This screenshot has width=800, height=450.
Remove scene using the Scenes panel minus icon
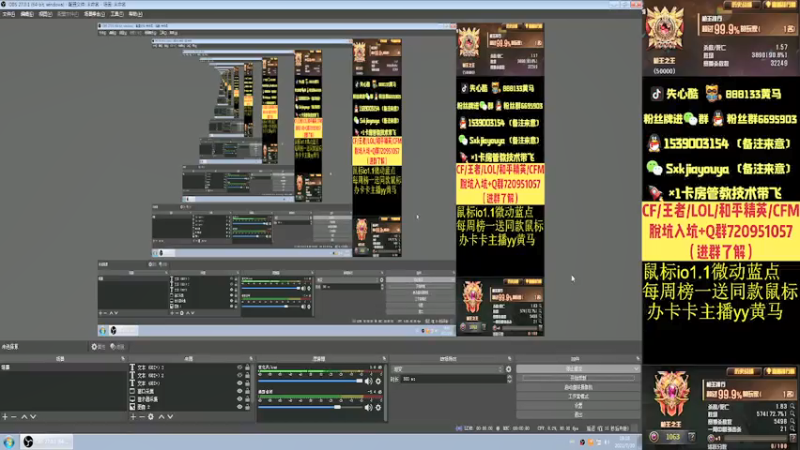(x=14, y=417)
